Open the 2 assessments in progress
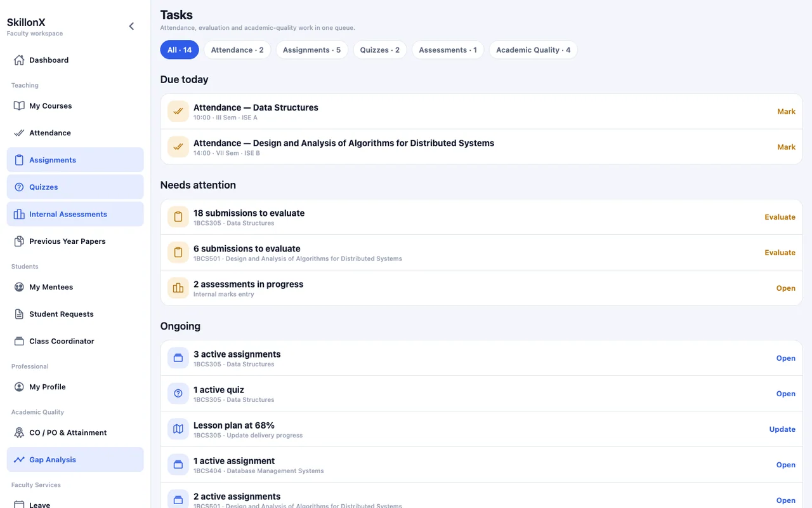The image size is (812, 508). point(785,288)
